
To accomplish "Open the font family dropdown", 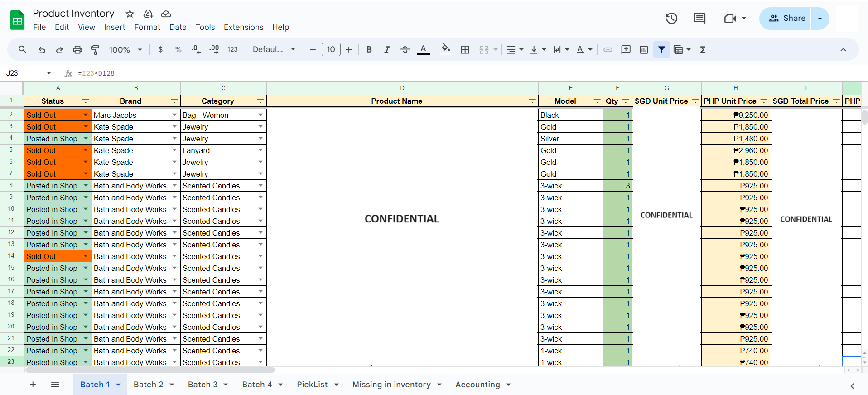I will pyautogui.click(x=274, y=49).
